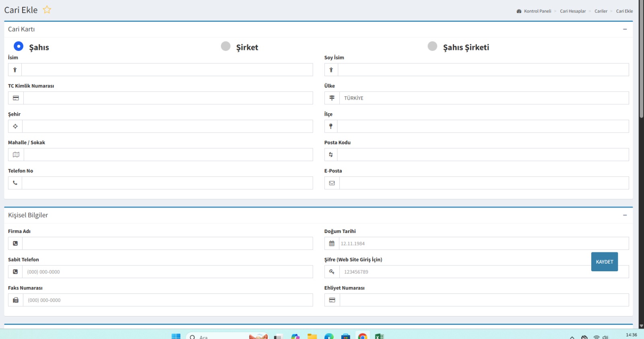644x339 pixels.
Task: Go to Kontrol Paneli in breadcrumb
Action: coord(537,11)
